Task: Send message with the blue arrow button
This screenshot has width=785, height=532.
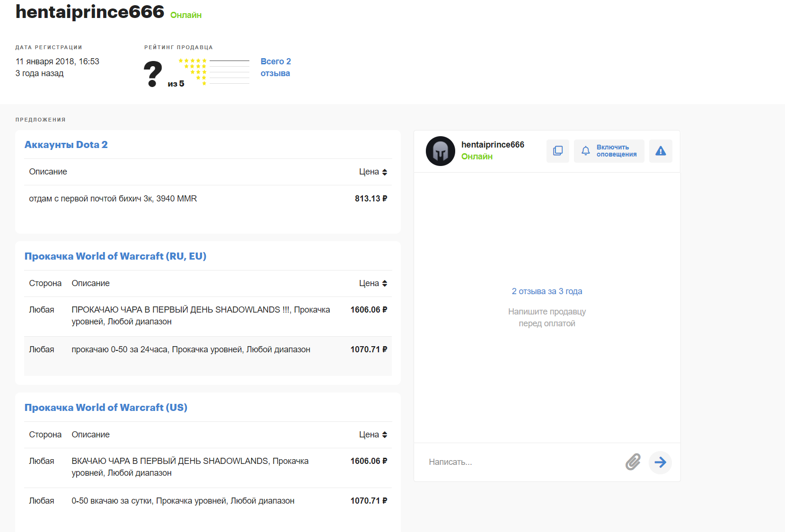Action: (x=660, y=462)
